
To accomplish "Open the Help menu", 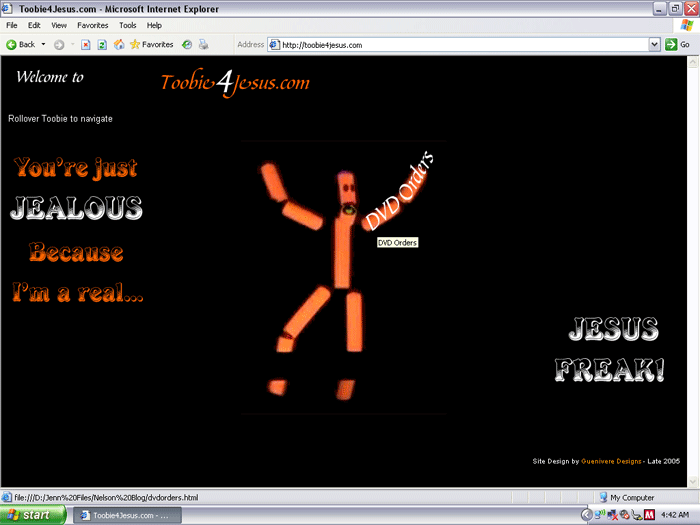I will [154, 25].
